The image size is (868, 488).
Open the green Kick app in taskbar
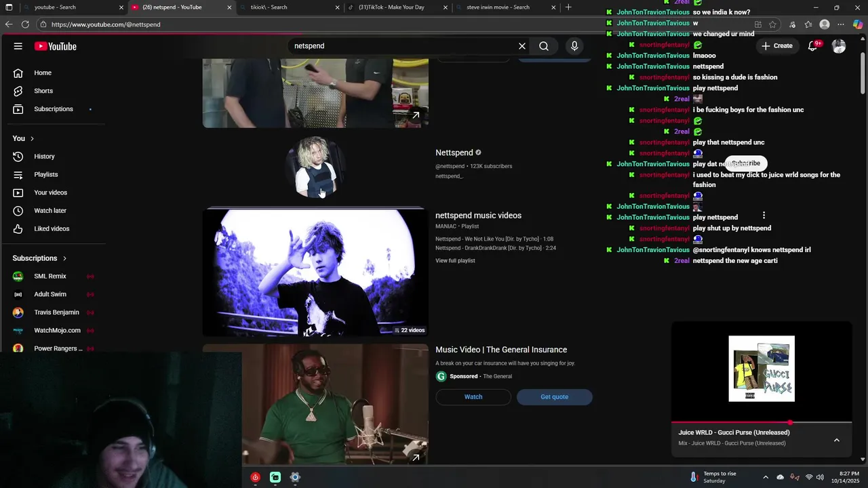coord(275,477)
